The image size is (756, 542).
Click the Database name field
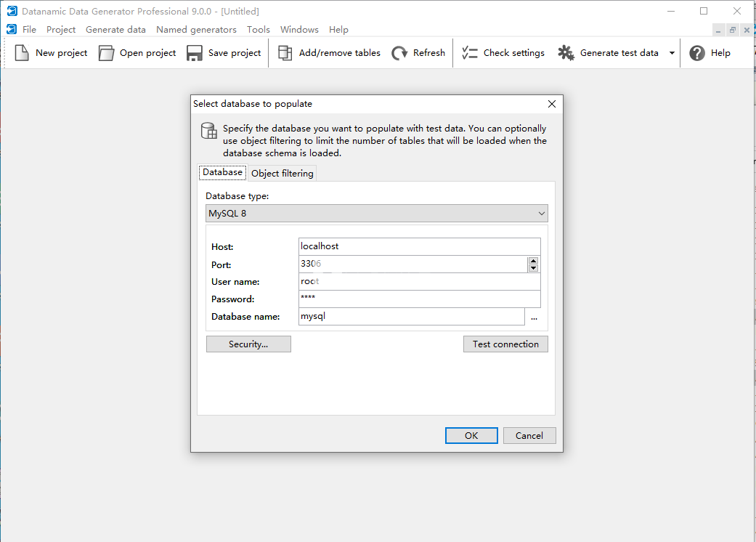[412, 316]
